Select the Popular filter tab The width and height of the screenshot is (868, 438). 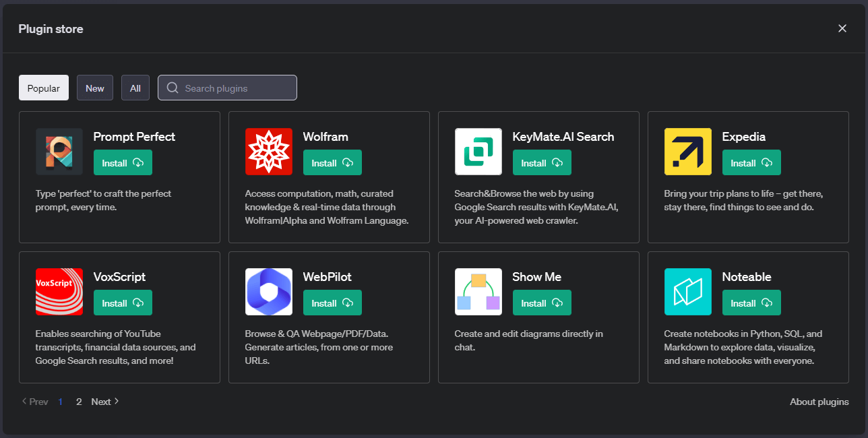[x=44, y=88]
